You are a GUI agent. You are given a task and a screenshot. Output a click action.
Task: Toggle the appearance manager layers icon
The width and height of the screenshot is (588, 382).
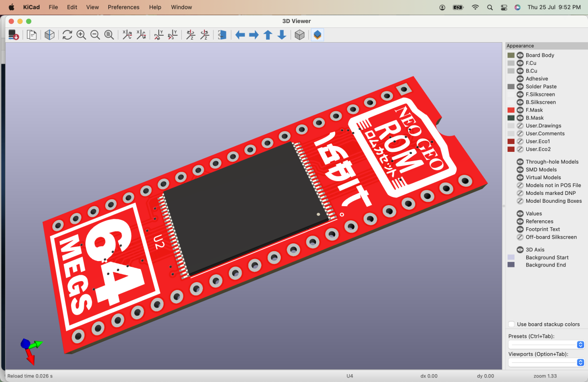[x=318, y=35]
